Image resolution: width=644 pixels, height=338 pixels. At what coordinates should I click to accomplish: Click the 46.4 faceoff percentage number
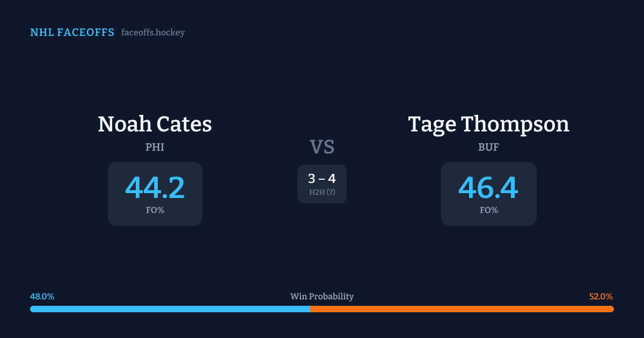(x=488, y=188)
